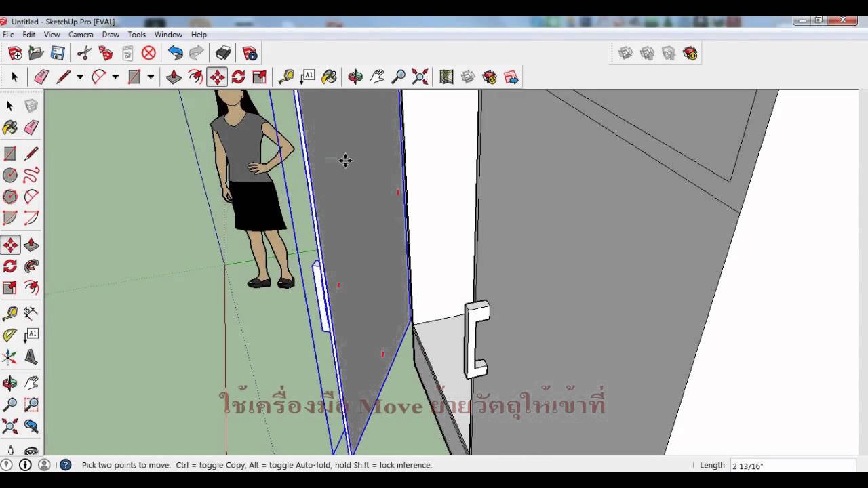Expand the Arc tool dropdown arrow

point(115,77)
